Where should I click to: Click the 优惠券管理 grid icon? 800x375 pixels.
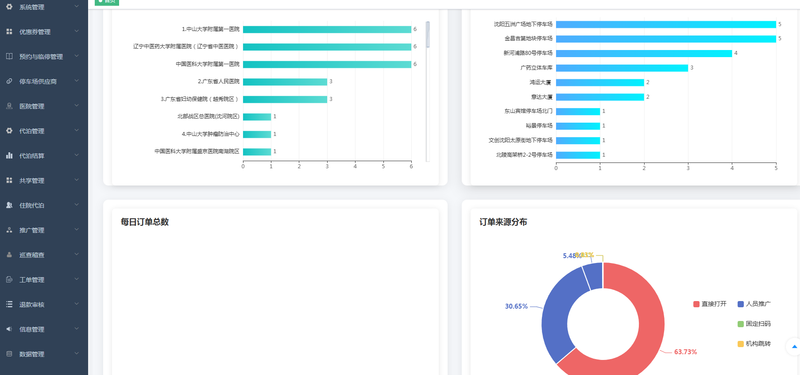(9, 32)
